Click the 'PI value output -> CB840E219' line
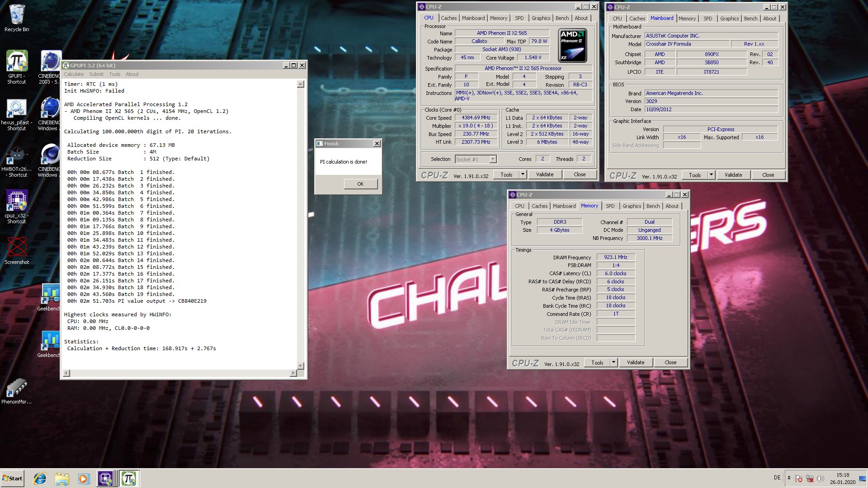Image resolution: width=868 pixels, height=488 pixels. 137,301
